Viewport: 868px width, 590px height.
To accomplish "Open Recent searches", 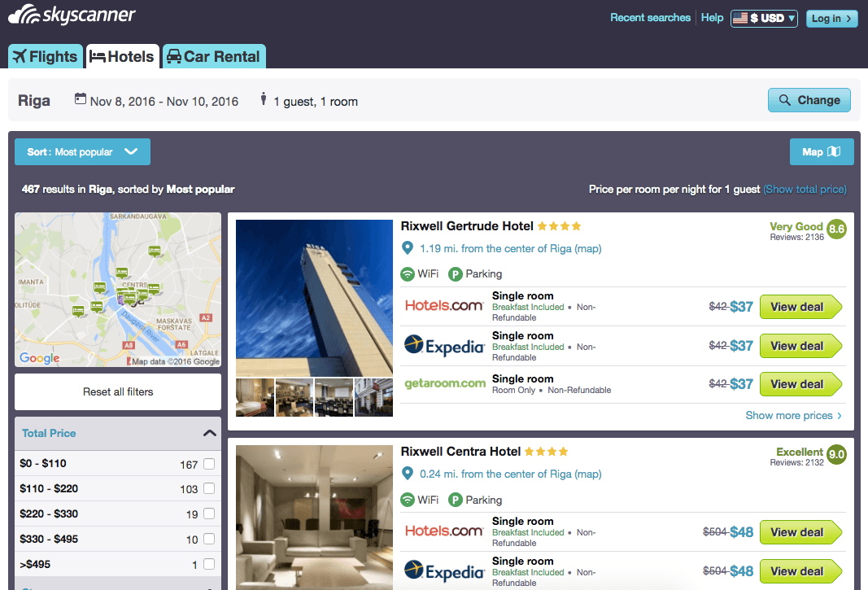I will (x=651, y=18).
